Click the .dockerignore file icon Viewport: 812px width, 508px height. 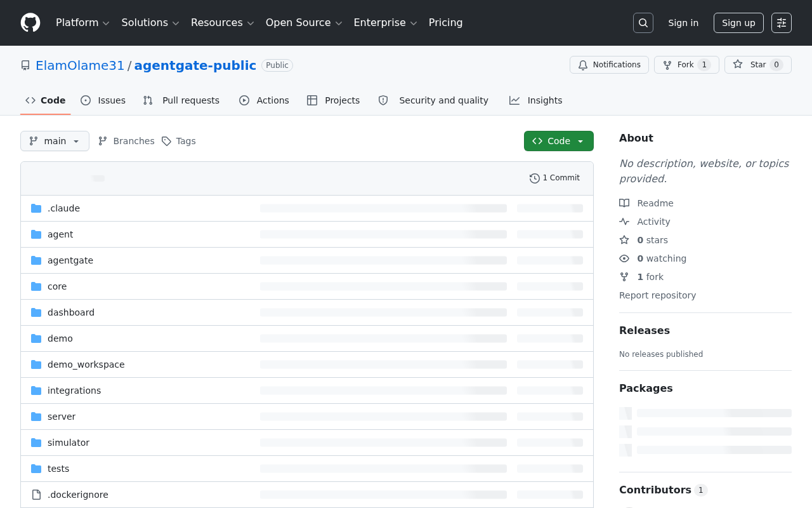pyautogui.click(x=36, y=495)
